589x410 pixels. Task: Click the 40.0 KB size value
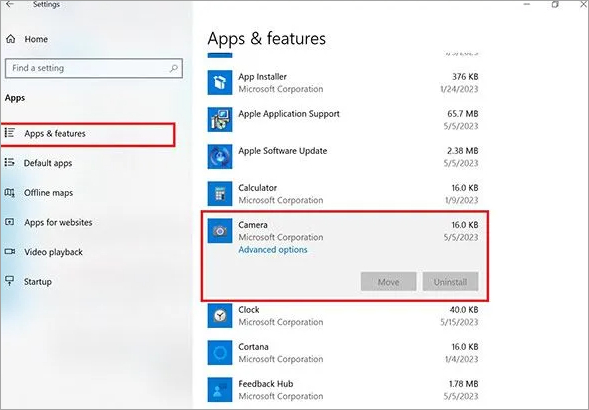click(464, 310)
